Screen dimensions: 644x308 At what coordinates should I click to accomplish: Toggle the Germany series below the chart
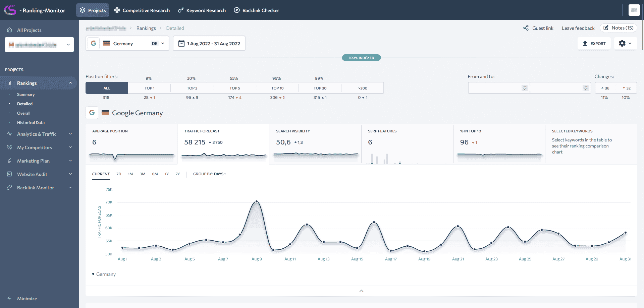tap(104, 274)
